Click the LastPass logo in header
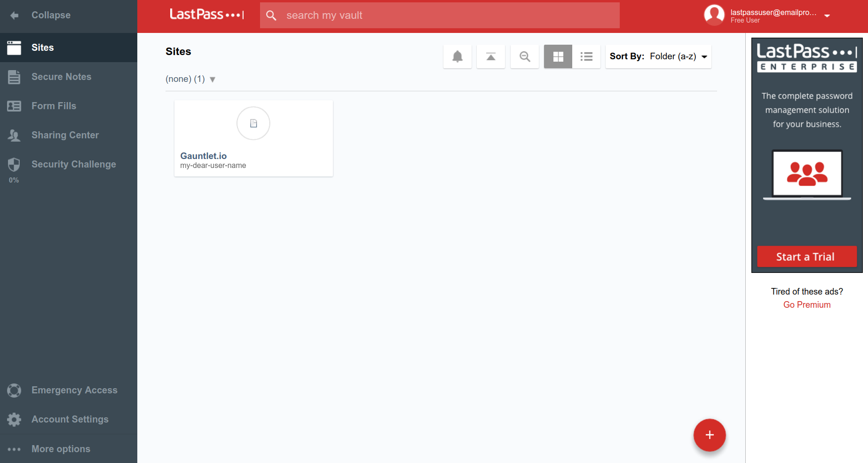The height and width of the screenshot is (463, 868). (207, 15)
